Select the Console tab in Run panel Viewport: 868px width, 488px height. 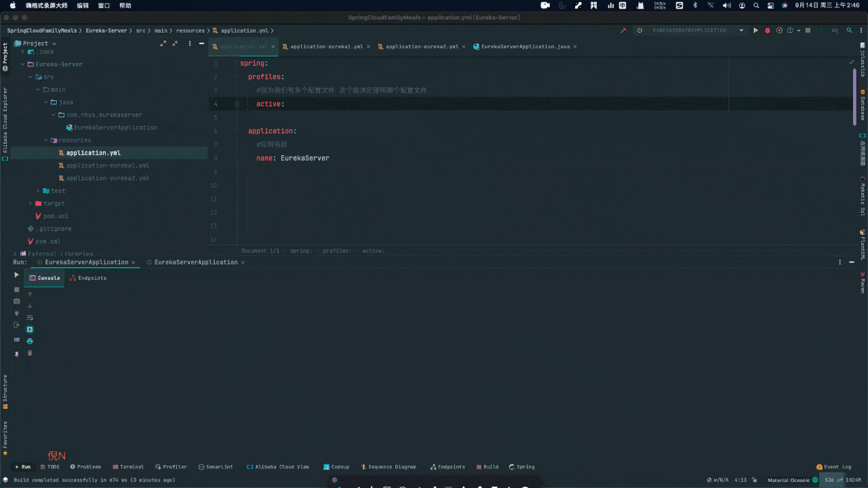click(x=45, y=278)
